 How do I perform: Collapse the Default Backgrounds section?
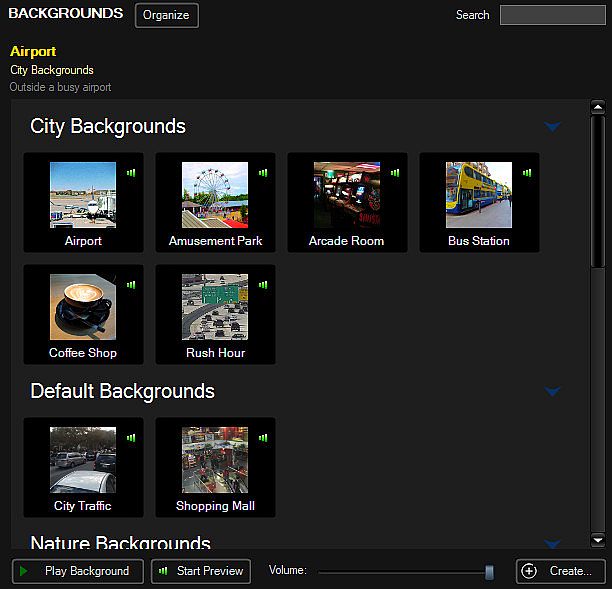[x=552, y=392]
